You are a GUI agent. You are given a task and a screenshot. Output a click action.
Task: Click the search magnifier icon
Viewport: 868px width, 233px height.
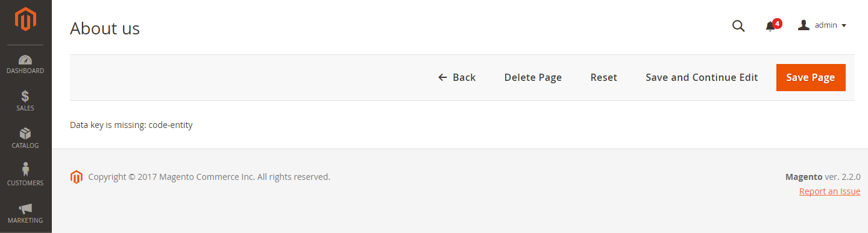coord(738,26)
